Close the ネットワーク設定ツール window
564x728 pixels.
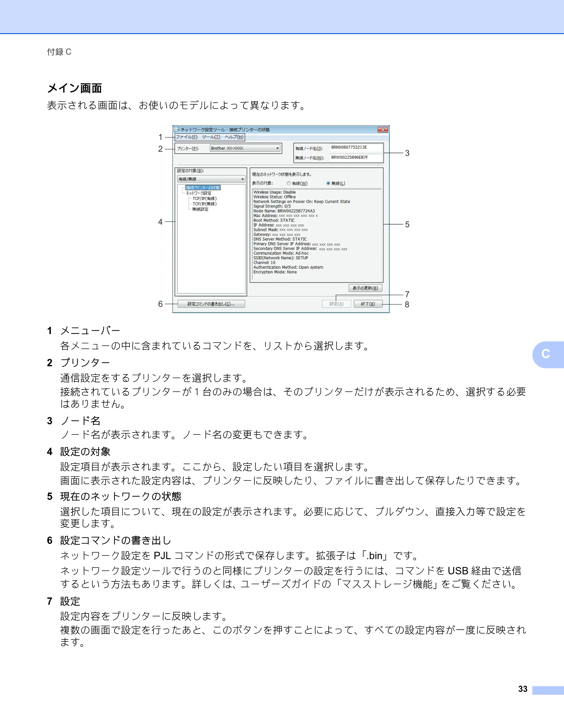[x=383, y=130]
